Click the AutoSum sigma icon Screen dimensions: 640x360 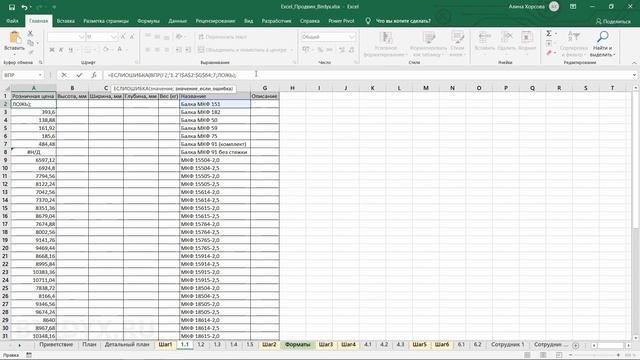[549, 33]
